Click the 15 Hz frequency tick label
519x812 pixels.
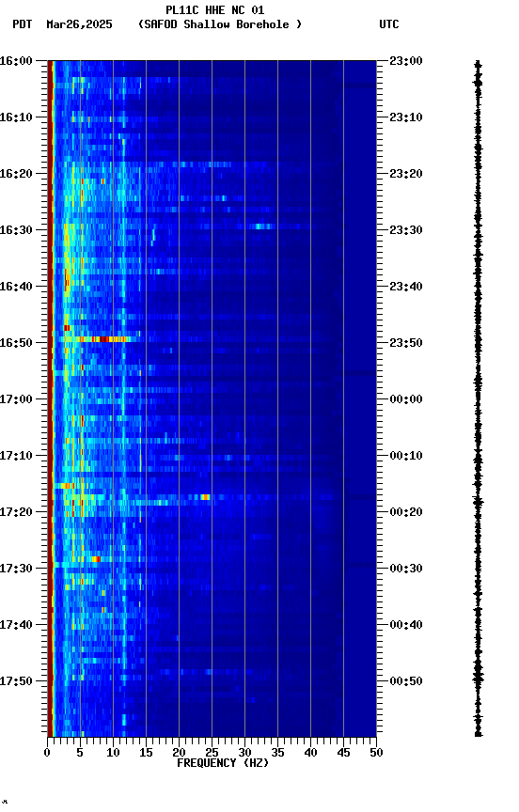tap(146, 753)
